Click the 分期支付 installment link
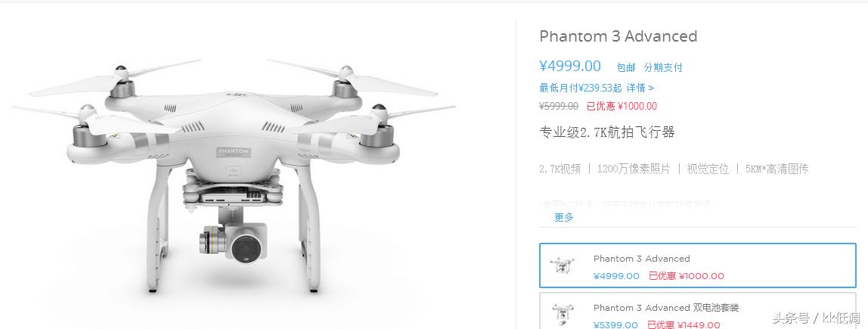Viewport: 868px width, 329px height. [663, 67]
